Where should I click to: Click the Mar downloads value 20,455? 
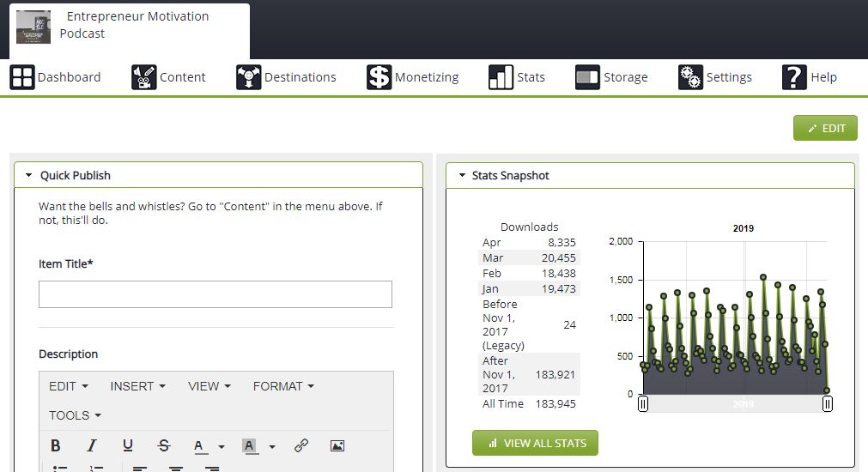559,257
